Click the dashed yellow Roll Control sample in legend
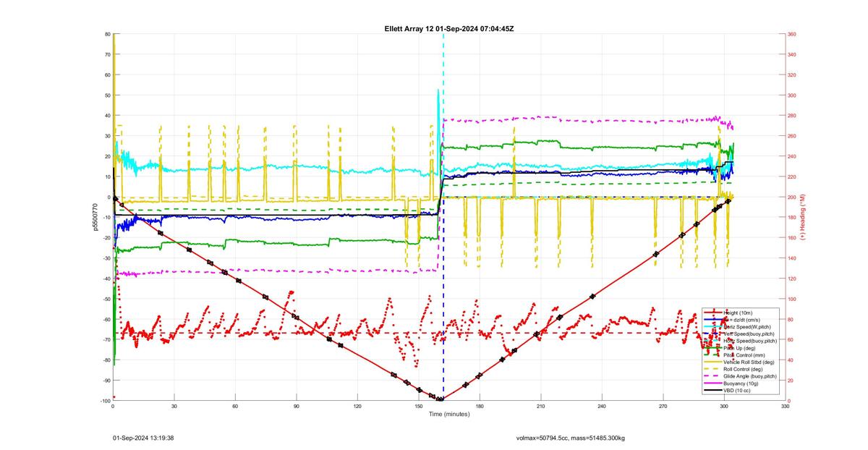This screenshot has width=868, height=450. click(x=713, y=369)
